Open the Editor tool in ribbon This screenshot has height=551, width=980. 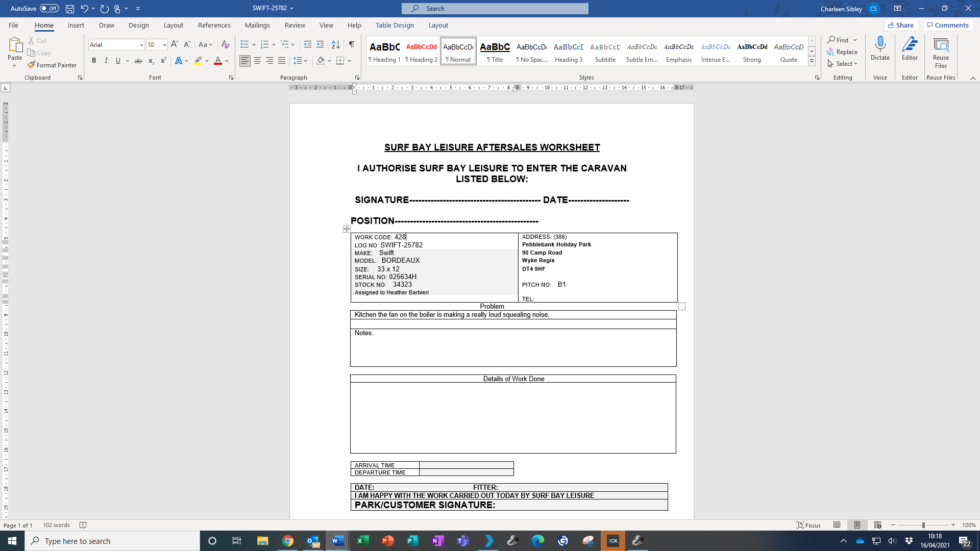910,49
